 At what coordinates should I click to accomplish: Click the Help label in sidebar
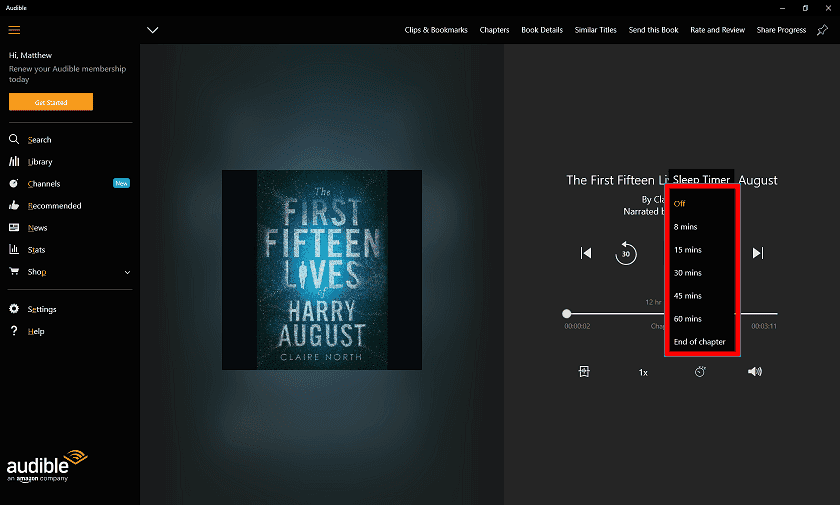coord(36,331)
